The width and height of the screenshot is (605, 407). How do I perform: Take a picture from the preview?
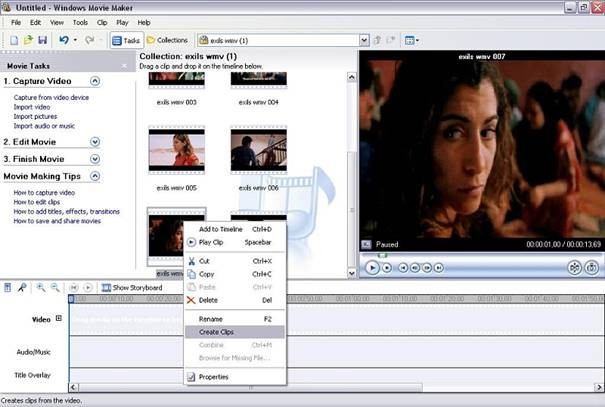(x=592, y=268)
